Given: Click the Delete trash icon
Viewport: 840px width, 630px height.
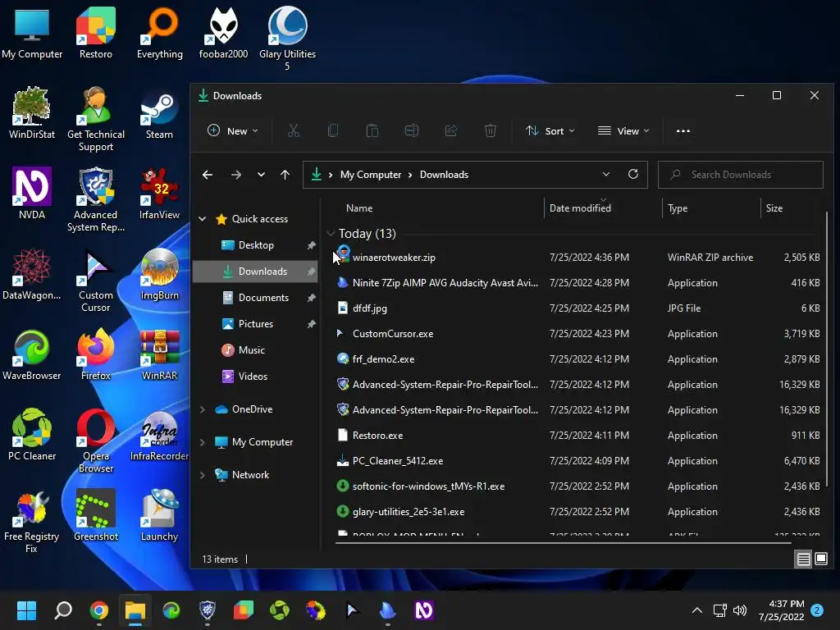Looking at the screenshot, I should [491, 130].
